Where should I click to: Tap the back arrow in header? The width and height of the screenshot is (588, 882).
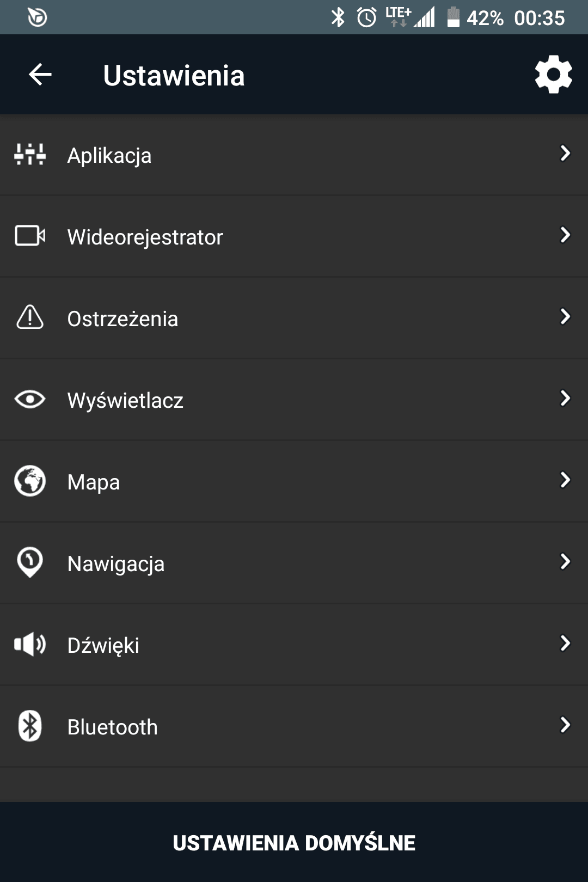click(x=40, y=75)
